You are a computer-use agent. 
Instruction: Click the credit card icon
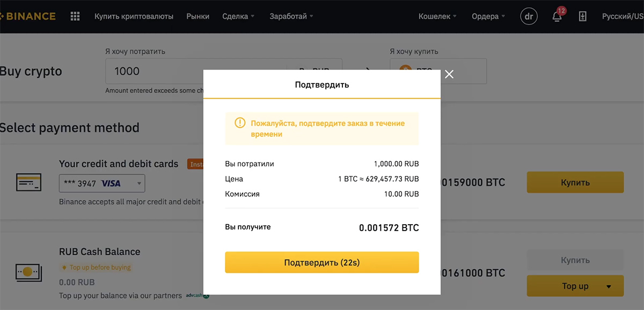(28, 183)
